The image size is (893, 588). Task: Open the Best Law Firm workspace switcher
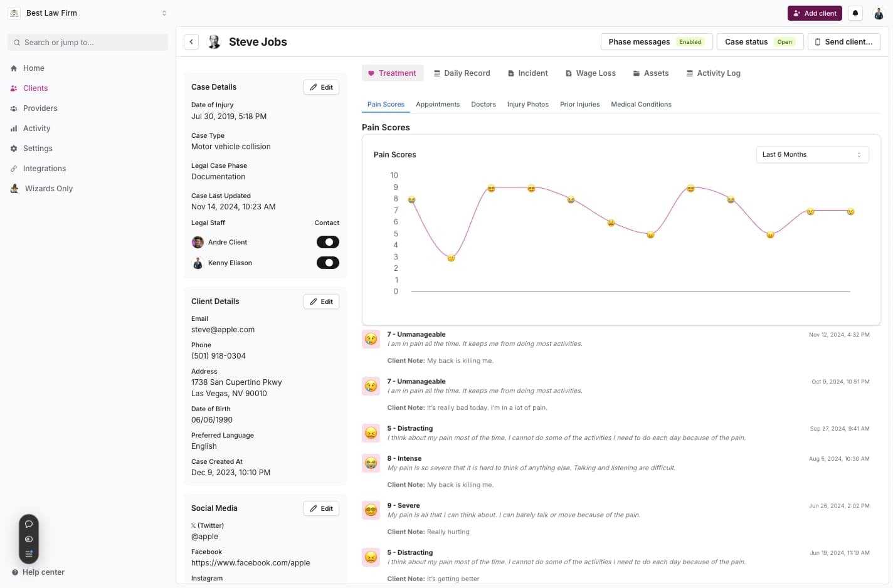coord(88,13)
